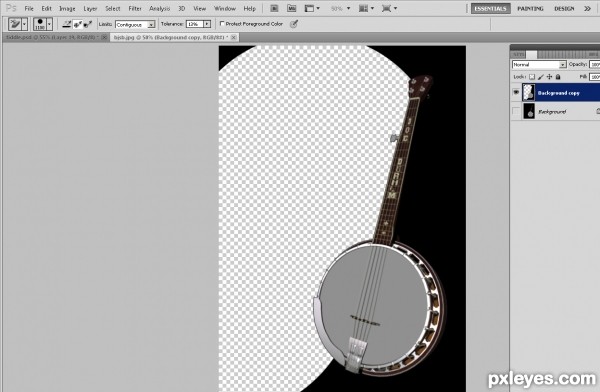Open the Screen Mode dropdown

(x=389, y=8)
